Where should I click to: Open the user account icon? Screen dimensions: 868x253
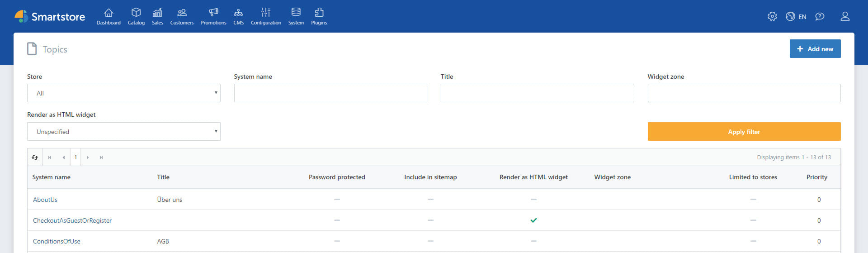pyautogui.click(x=844, y=17)
